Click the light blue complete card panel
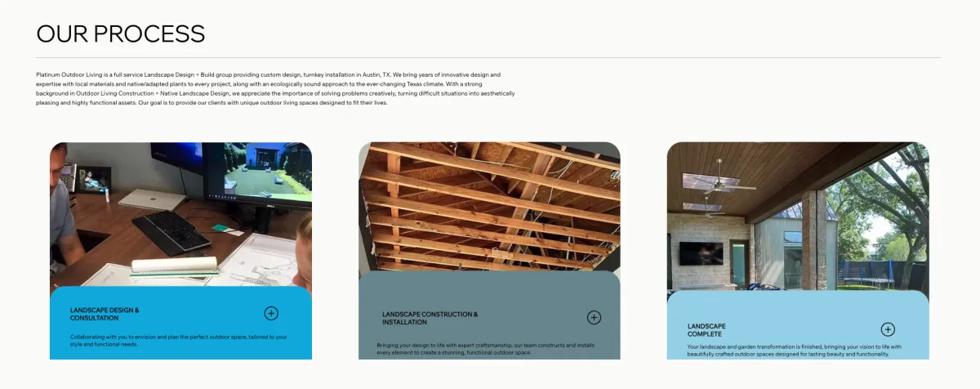 tap(798, 325)
